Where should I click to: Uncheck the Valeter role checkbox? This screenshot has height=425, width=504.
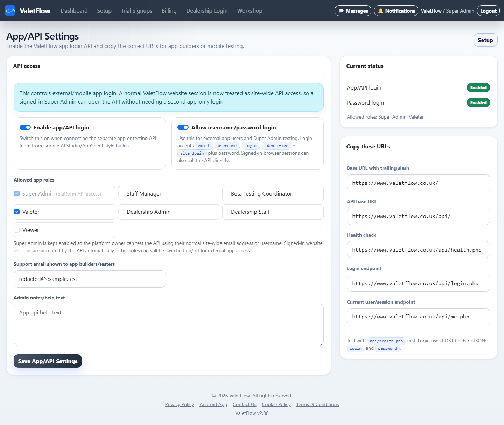pos(17,212)
